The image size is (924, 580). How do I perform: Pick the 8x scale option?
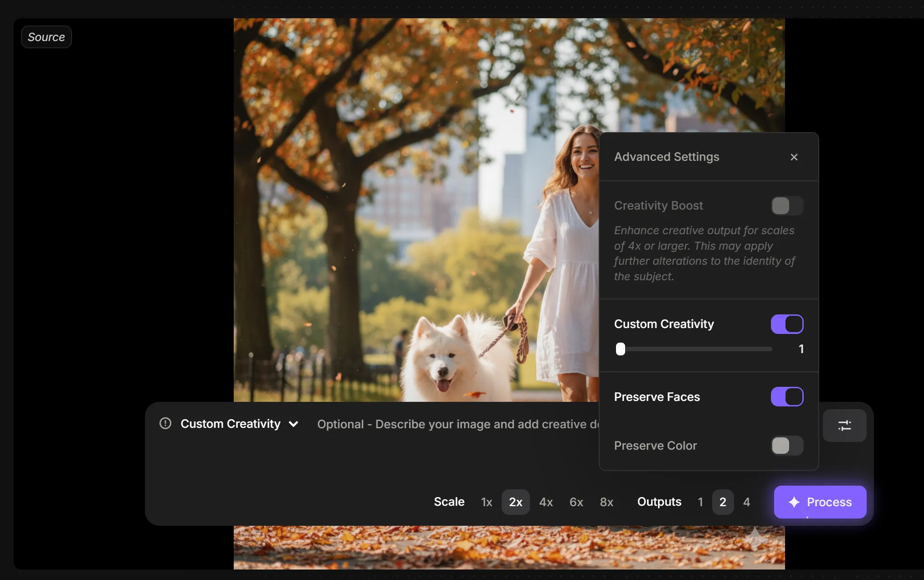tap(606, 502)
